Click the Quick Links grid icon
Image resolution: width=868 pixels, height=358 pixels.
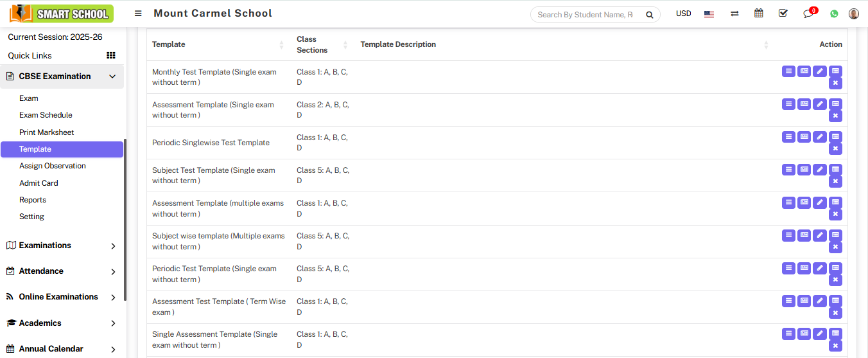110,56
